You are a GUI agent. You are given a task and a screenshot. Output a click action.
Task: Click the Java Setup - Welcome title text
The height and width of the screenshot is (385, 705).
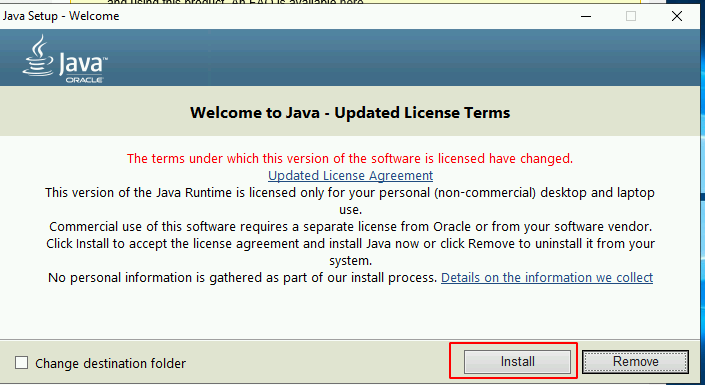click(61, 16)
